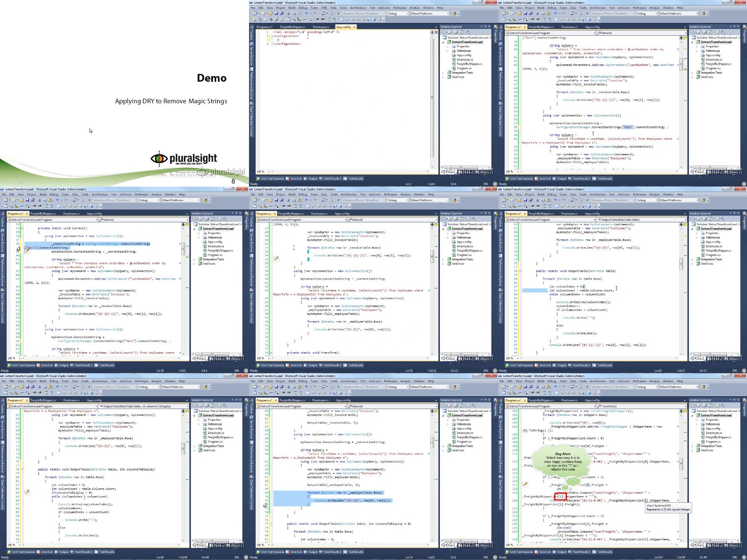Toggle Solution Explorer auto-hide pin, App.config editor window

[x=486, y=27]
